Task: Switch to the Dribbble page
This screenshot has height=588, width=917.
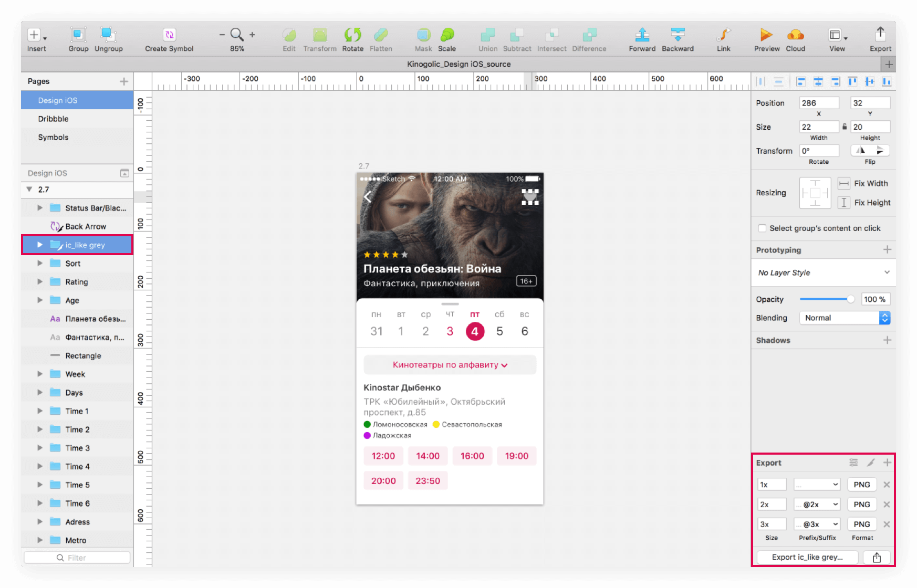Action: (x=53, y=119)
